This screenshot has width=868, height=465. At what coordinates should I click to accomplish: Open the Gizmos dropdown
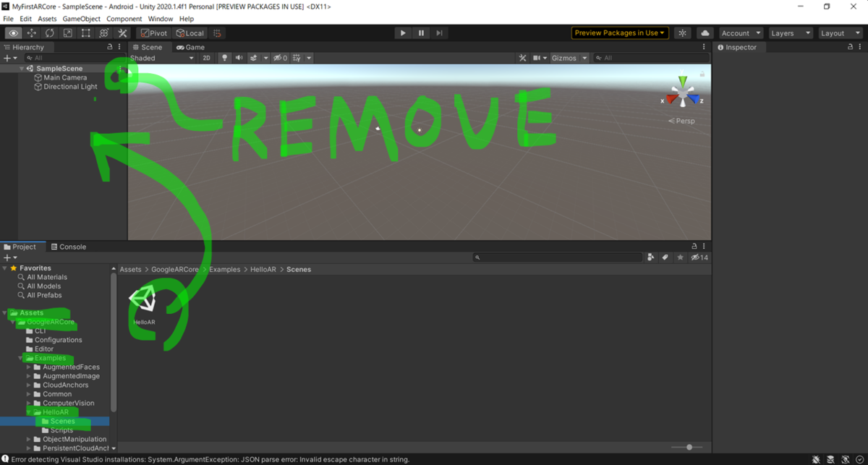coord(569,58)
